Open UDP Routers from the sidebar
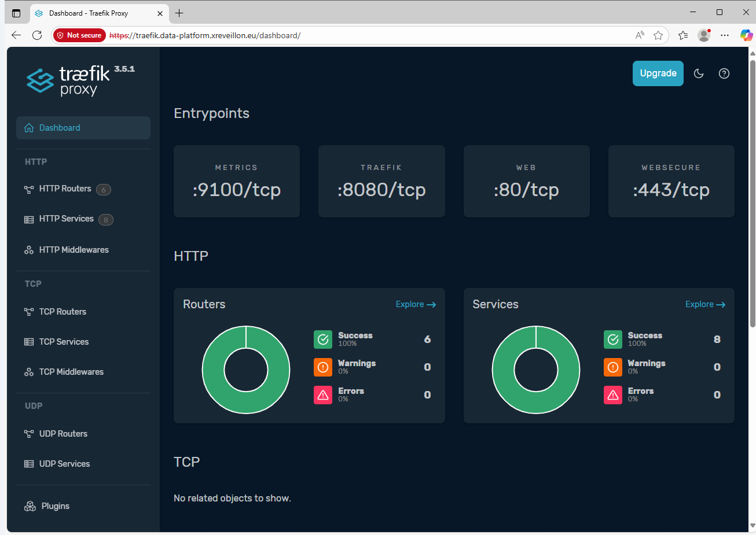This screenshot has width=756, height=535. click(63, 433)
